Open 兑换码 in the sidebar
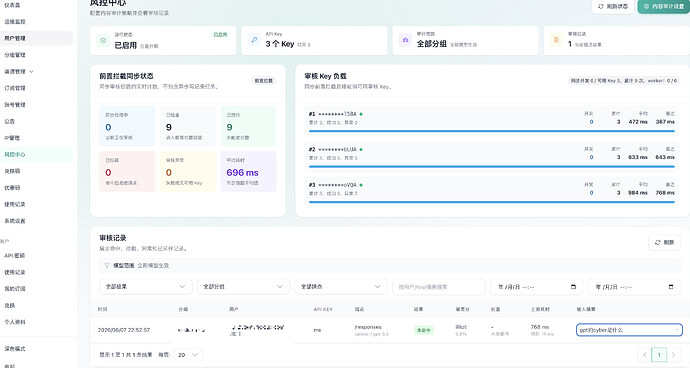This screenshot has height=368, width=690. click(12, 171)
